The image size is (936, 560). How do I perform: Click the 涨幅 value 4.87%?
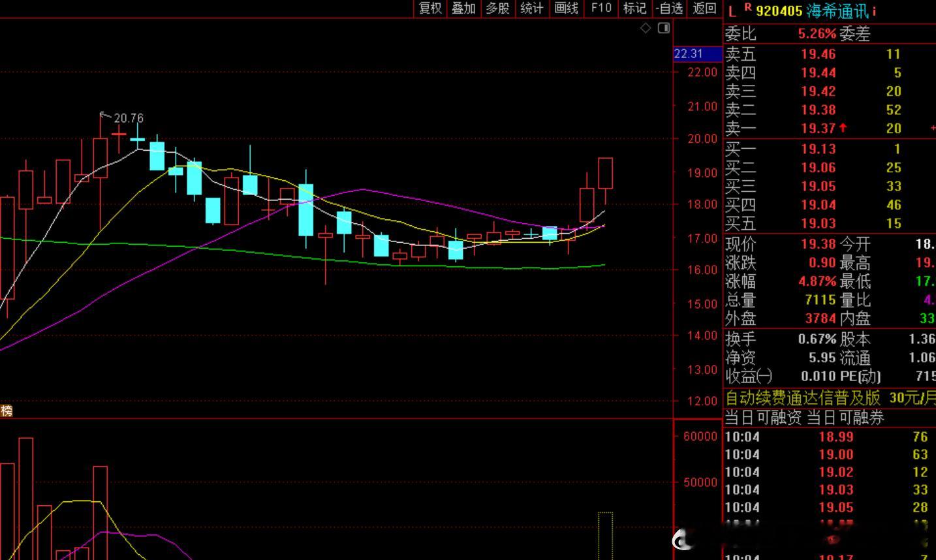[817, 281]
